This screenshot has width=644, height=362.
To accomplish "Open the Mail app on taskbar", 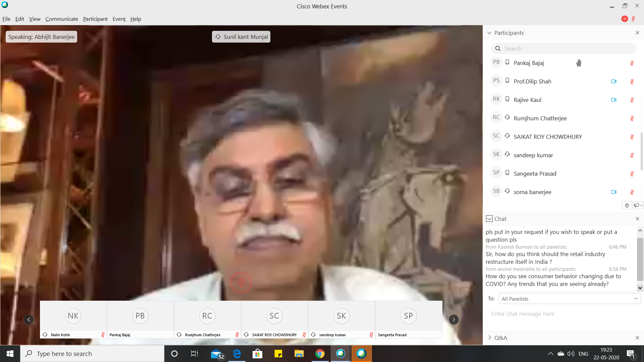I will (217, 354).
